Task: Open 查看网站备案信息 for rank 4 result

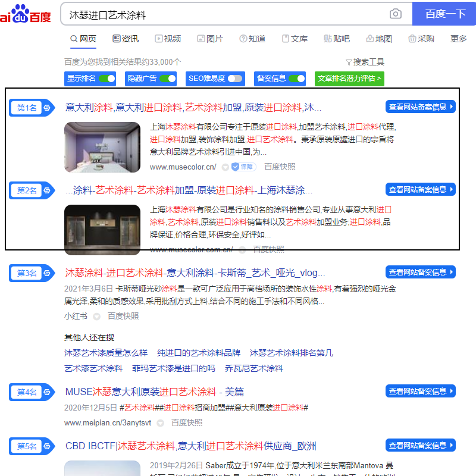Action: 421,391
